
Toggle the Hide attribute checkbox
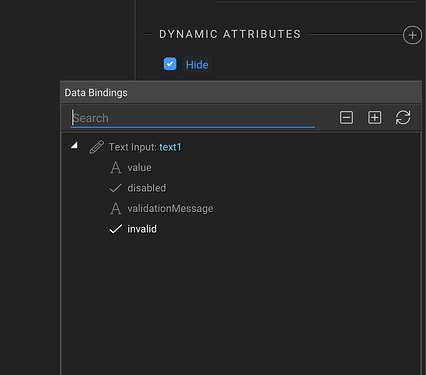coord(170,64)
